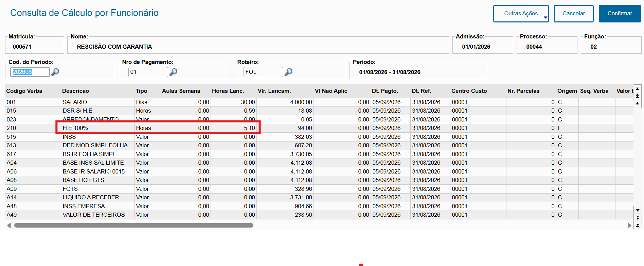Focus the Roteiro field
644x266 pixels.
(263, 72)
